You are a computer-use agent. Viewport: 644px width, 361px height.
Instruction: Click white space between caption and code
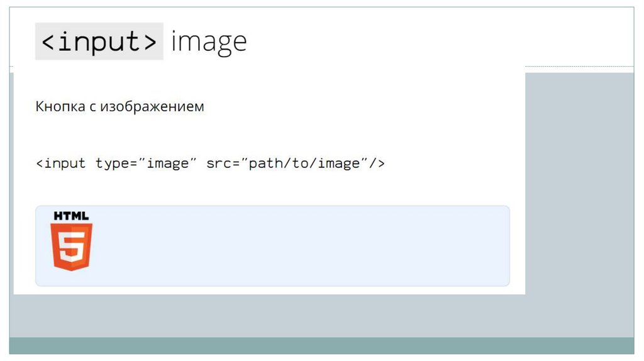pyautogui.click(x=252, y=135)
